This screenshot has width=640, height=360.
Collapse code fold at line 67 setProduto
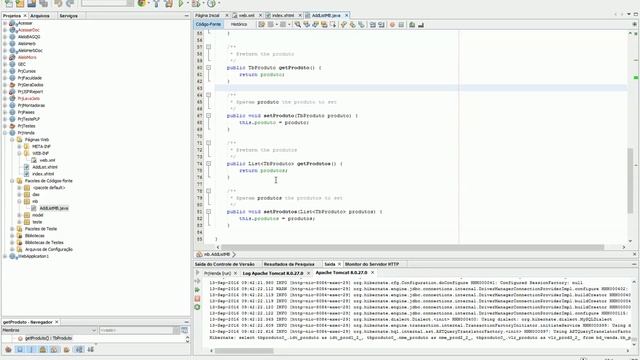pos(209,116)
